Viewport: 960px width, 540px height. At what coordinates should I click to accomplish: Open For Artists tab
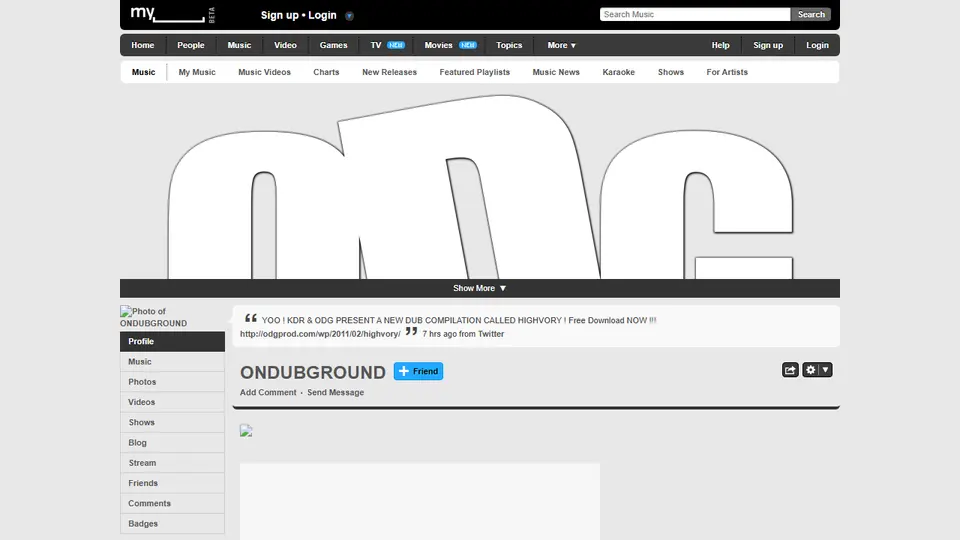click(x=727, y=72)
